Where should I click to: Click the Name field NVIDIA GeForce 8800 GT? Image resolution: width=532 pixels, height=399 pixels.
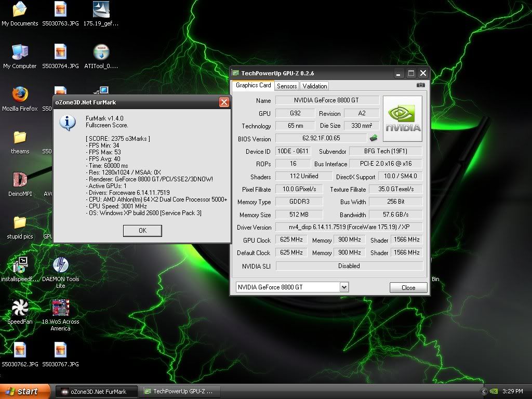pyautogui.click(x=327, y=100)
